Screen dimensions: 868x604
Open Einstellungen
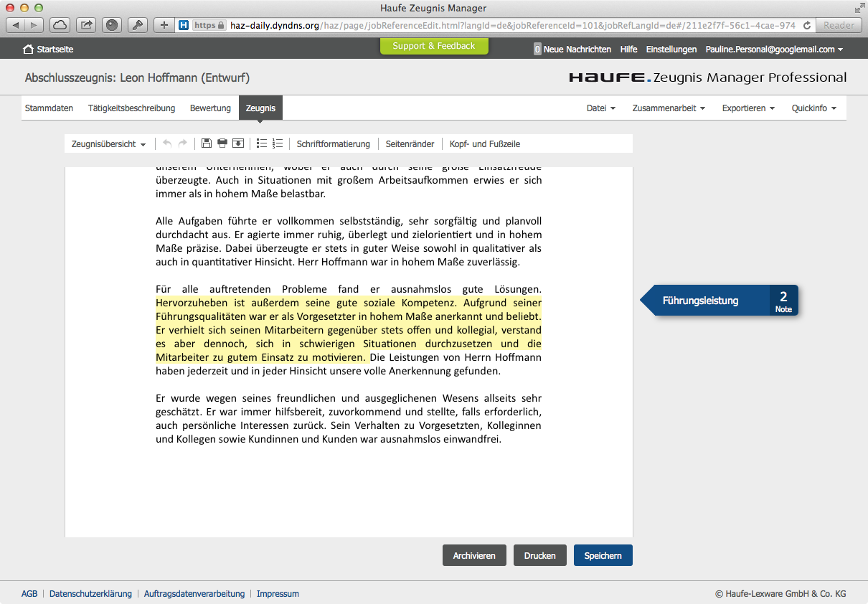click(x=671, y=49)
